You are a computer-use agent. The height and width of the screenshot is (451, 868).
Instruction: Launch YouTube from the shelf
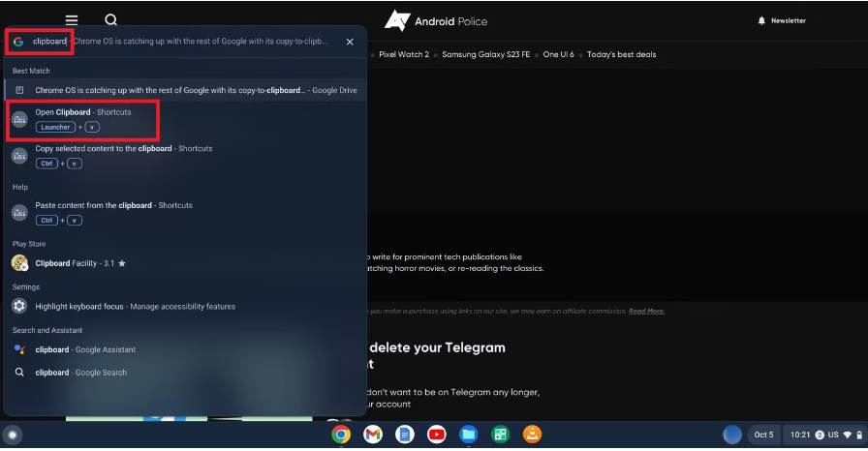437,435
